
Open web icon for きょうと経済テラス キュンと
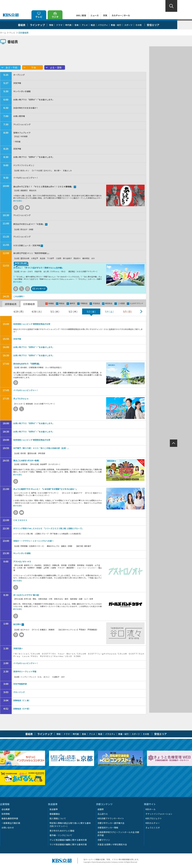pyautogui.click(x=16, y=513)
